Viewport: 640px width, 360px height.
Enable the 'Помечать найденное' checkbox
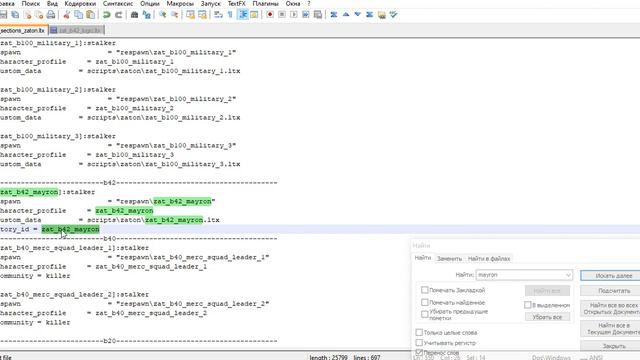tap(424, 302)
